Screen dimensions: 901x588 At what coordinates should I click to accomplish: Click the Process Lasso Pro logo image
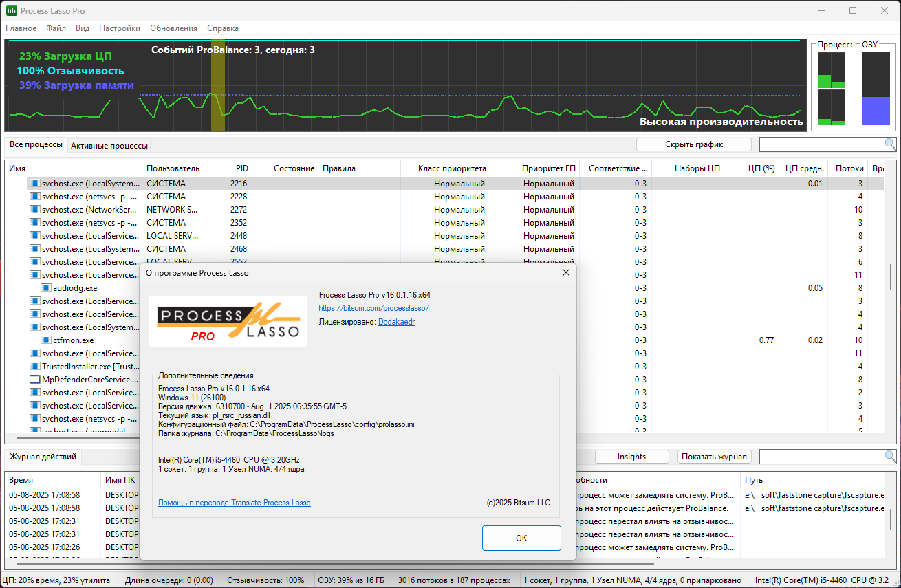click(x=228, y=320)
